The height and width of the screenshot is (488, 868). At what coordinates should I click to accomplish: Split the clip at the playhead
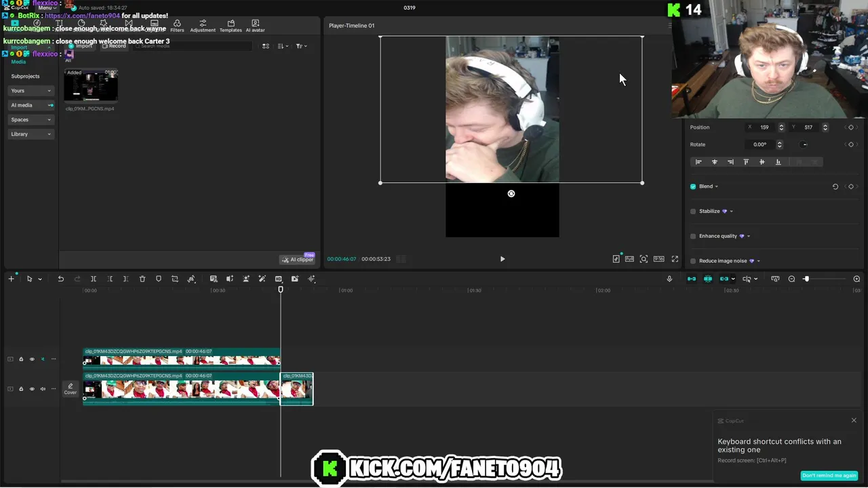(94, 279)
